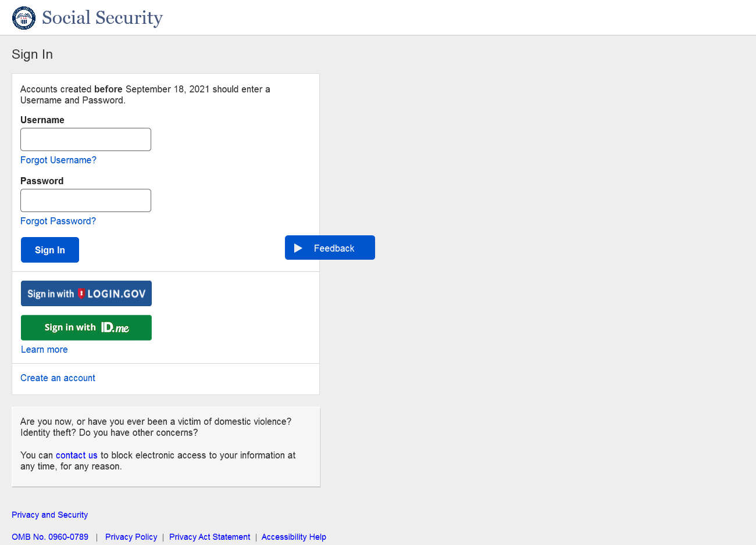Select Create an account link
The height and width of the screenshot is (545, 756).
tap(58, 378)
